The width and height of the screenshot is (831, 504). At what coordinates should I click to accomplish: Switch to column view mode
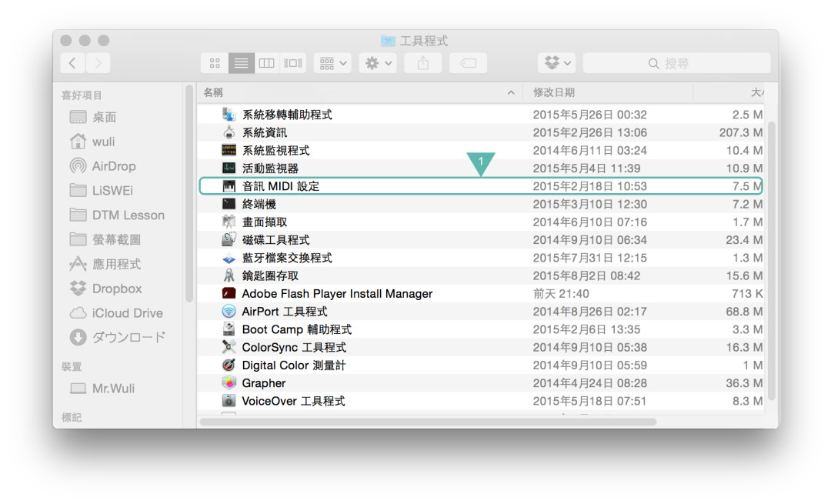click(x=266, y=62)
